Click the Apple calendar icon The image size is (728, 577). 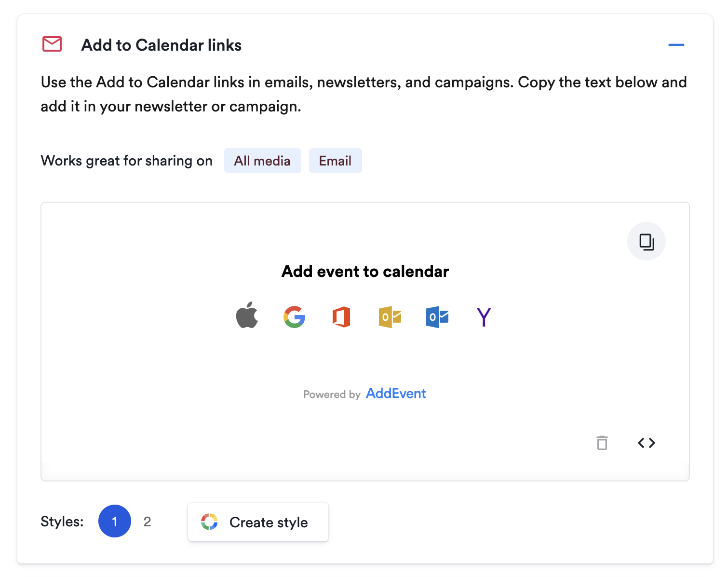tap(247, 316)
